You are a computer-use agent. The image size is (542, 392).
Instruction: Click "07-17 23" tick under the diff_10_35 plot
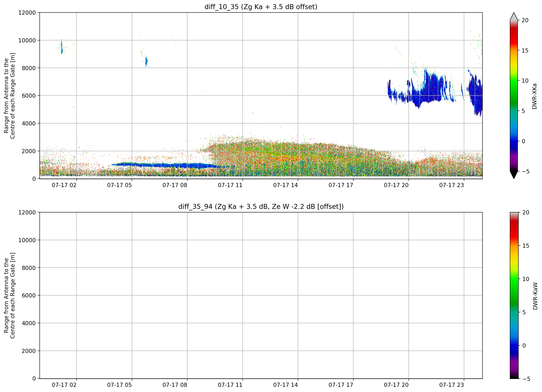[x=451, y=185]
